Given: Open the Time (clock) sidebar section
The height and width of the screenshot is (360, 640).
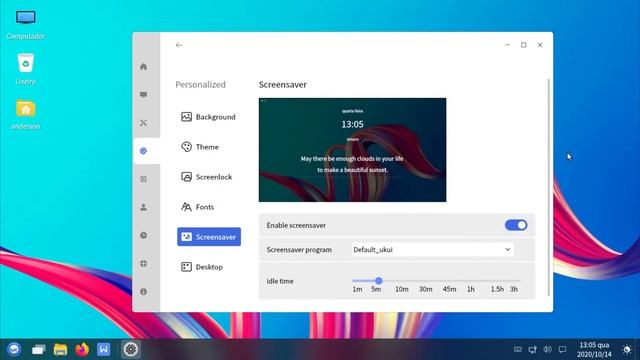Looking at the screenshot, I should tap(143, 236).
